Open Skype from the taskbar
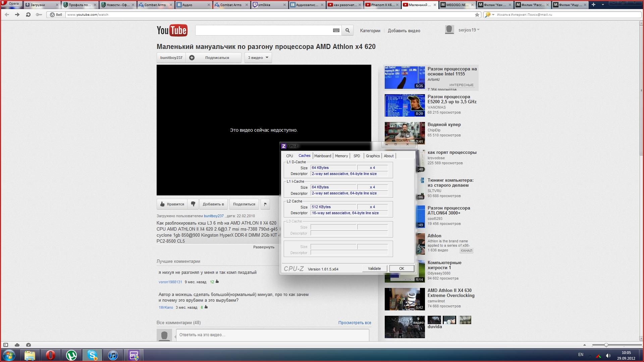The image size is (644, 362). [92, 355]
